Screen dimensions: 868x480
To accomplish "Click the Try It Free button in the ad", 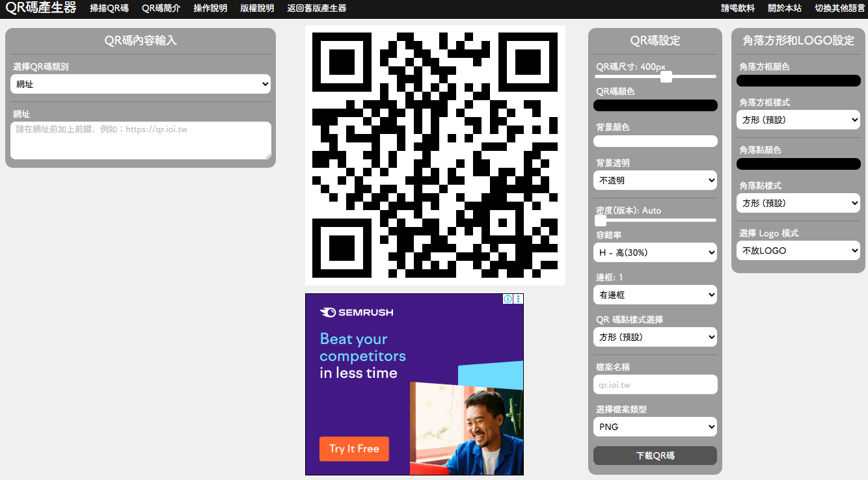I will click(x=354, y=449).
